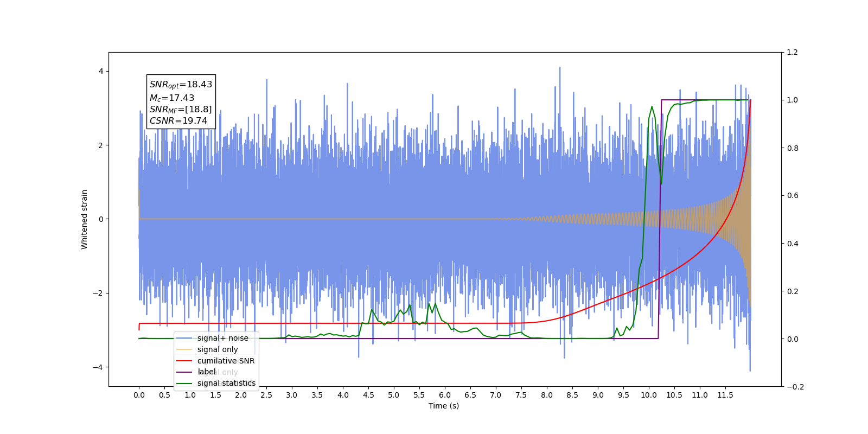Click the 7.5 tick on the time axis
This screenshot has height=434, width=868.
coord(521,395)
